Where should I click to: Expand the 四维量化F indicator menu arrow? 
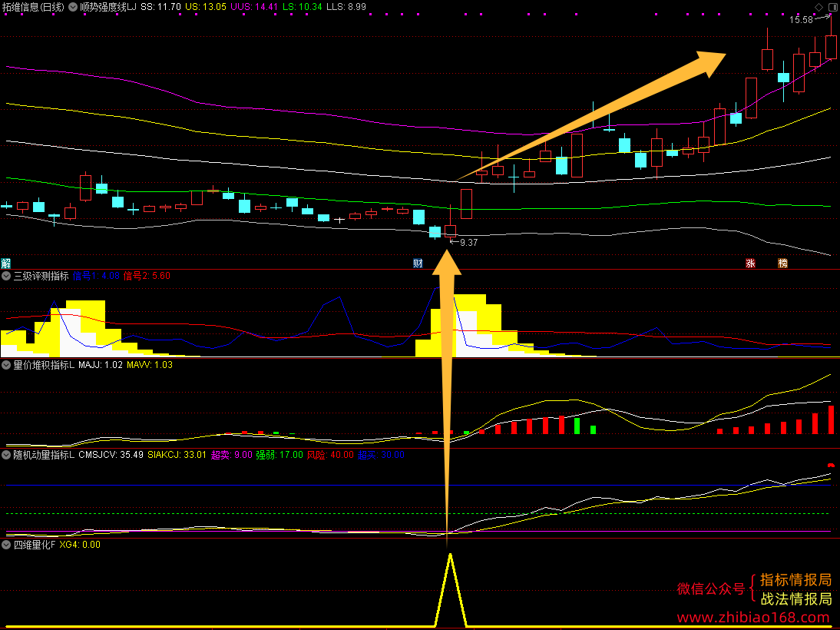pos(6,545)
